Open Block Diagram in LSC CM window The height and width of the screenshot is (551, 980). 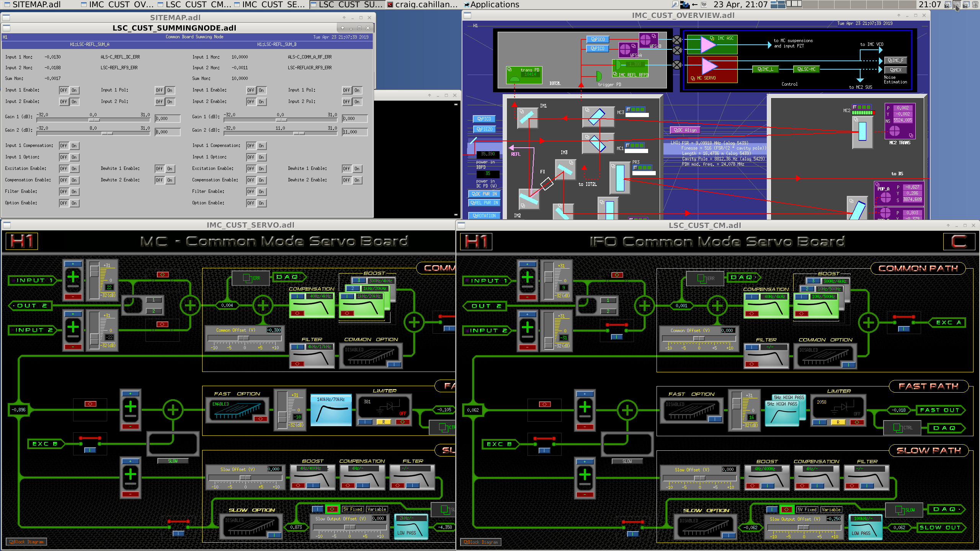[481, 542]
